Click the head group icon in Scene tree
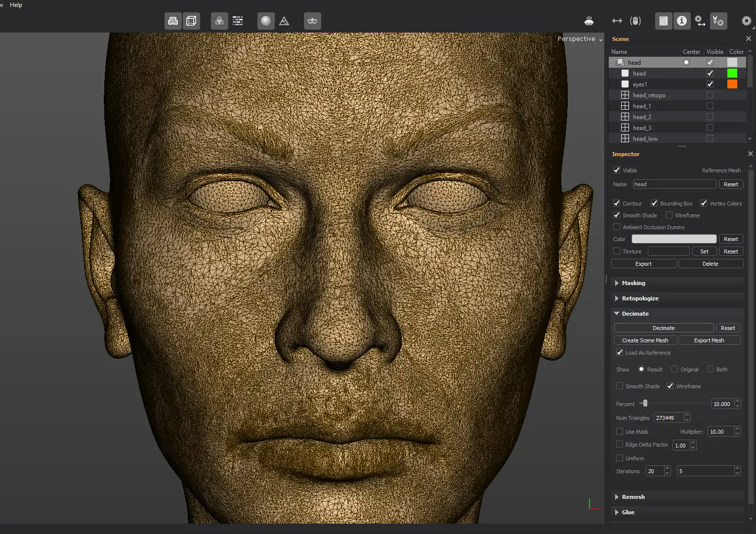The width and height of the screenshot is (756, 534). coord(620,62)
